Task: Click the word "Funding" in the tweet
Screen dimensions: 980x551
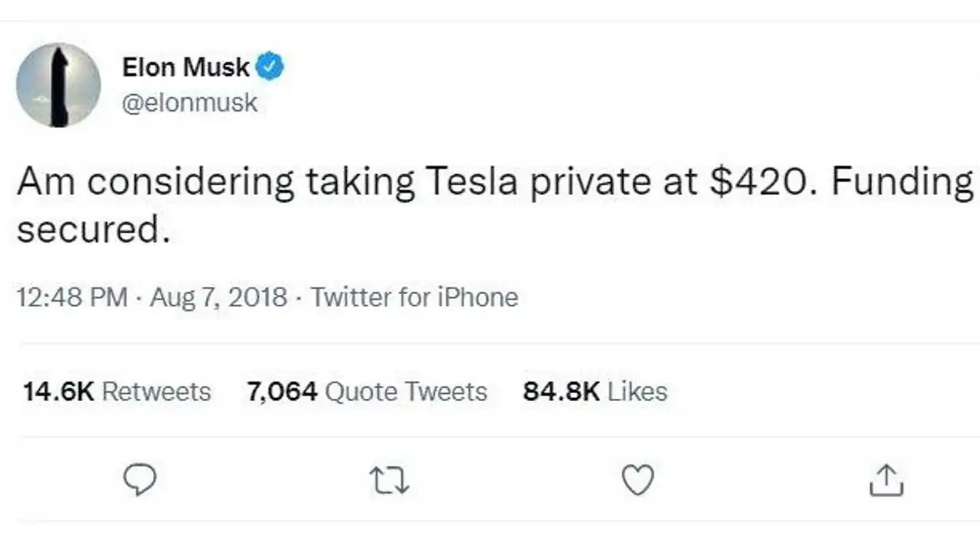Action: click(x=903, y=184)
